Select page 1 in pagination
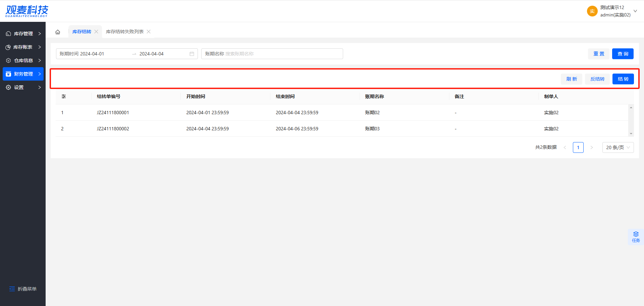The width and height of the screenshot is (644, 306). 578,147
